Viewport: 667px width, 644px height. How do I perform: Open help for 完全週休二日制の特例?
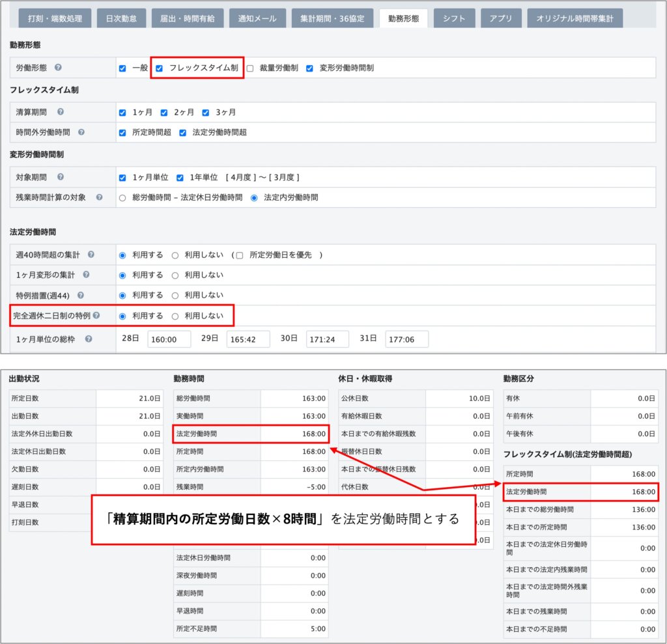[96, 316]
